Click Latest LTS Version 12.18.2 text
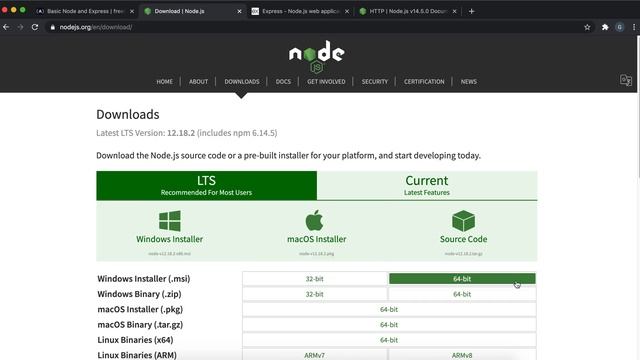 [187, 133]
